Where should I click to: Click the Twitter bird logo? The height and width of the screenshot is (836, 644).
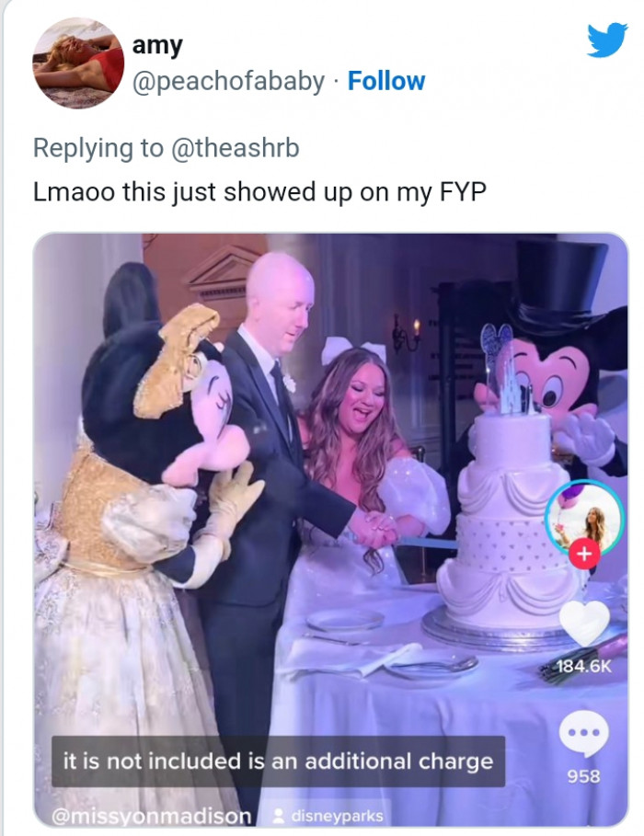(x=606, y=40)
